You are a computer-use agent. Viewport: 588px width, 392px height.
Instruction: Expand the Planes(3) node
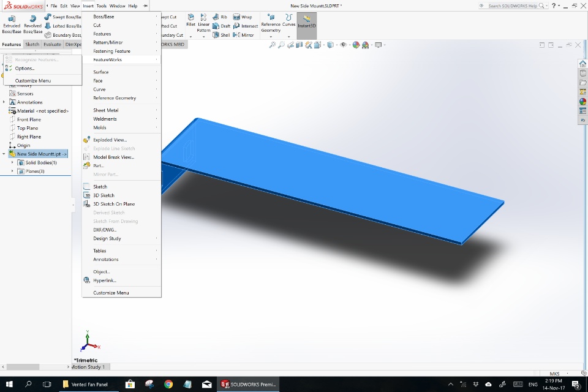pyautogui.click(x=12, y=171)
